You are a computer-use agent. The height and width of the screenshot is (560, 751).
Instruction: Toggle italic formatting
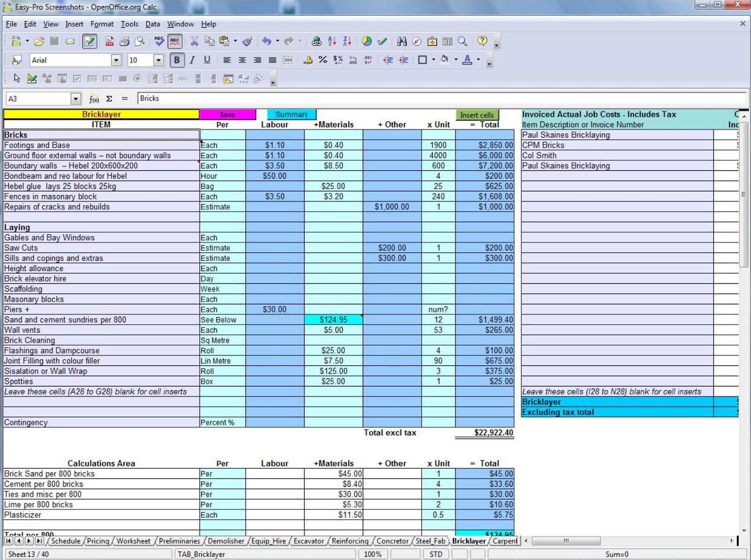tap(192, 60)
